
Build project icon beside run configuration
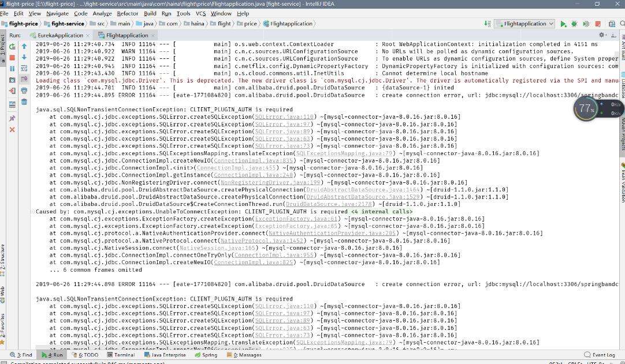pos(487,24)
